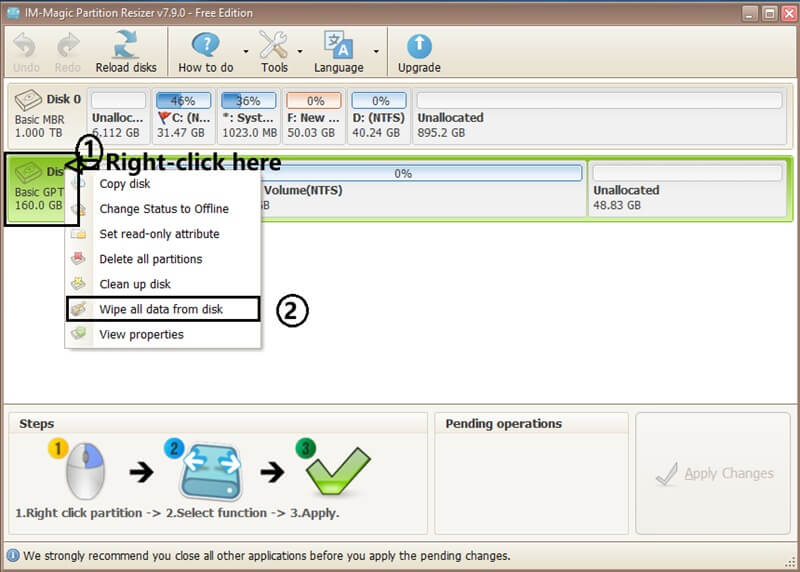Maximize the Partition Resizer window
Image resolution: width=800 pixels, height=572 pixels.
(x=769, y=13)
